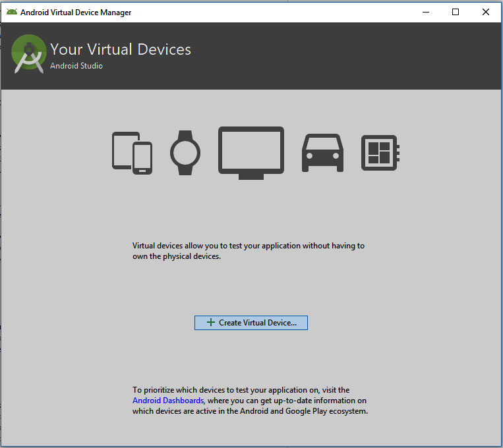Click the Android Studio subtitle text

point(76,66)
